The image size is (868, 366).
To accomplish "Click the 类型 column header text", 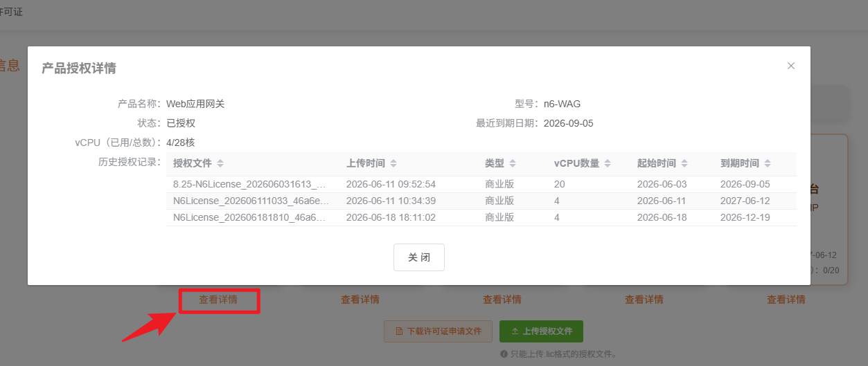I will pyautogui.click(x=495, y=164).
